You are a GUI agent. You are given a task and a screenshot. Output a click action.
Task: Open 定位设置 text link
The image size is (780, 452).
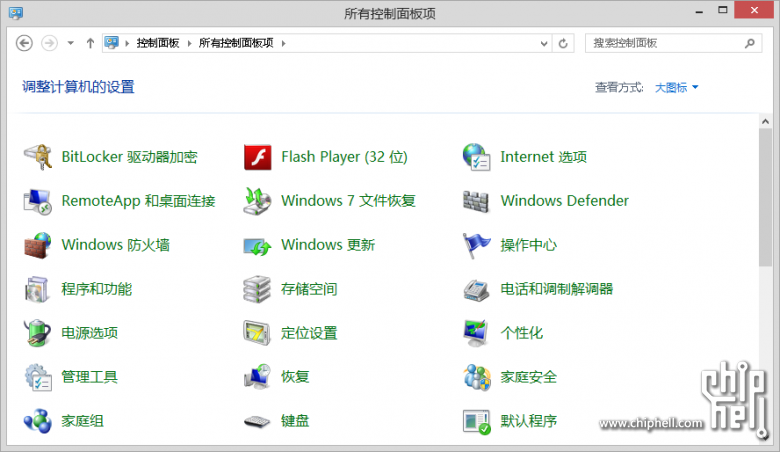[309, 333]
